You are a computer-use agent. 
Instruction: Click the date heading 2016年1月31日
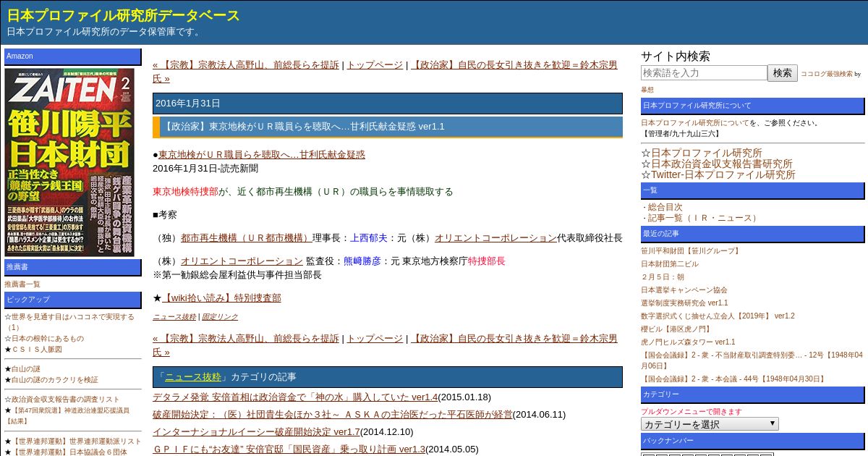pos(388,104)
